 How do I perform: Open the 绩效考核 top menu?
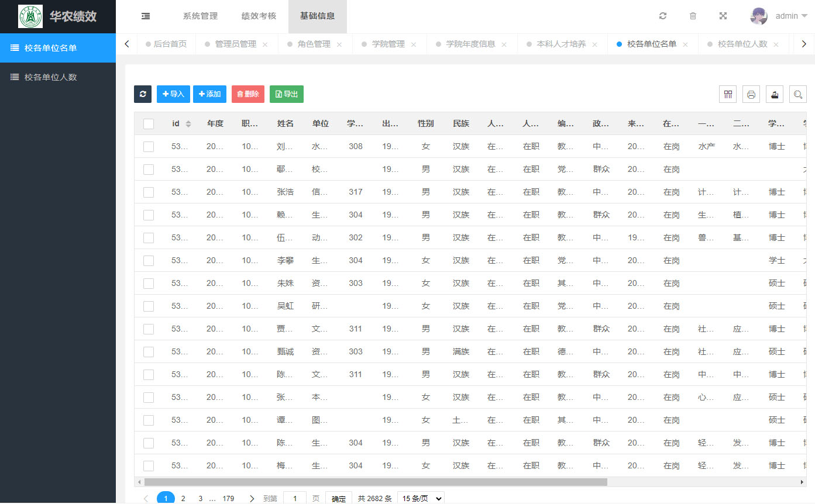pos(259,16)
